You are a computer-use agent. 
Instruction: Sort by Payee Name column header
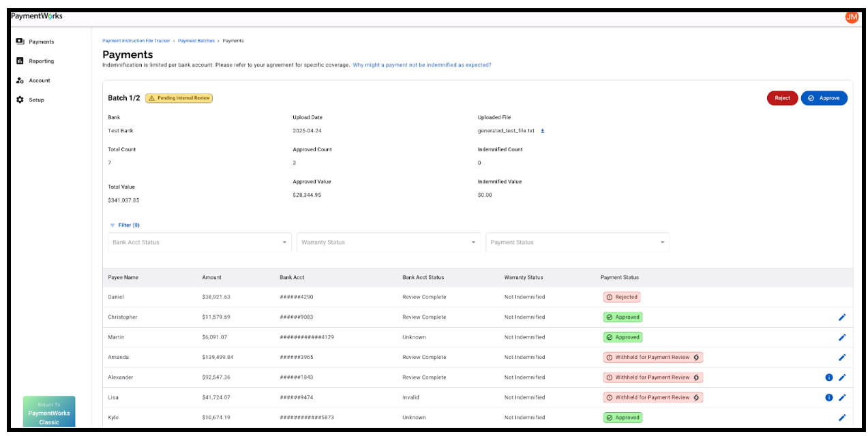(x=123, y=277)
